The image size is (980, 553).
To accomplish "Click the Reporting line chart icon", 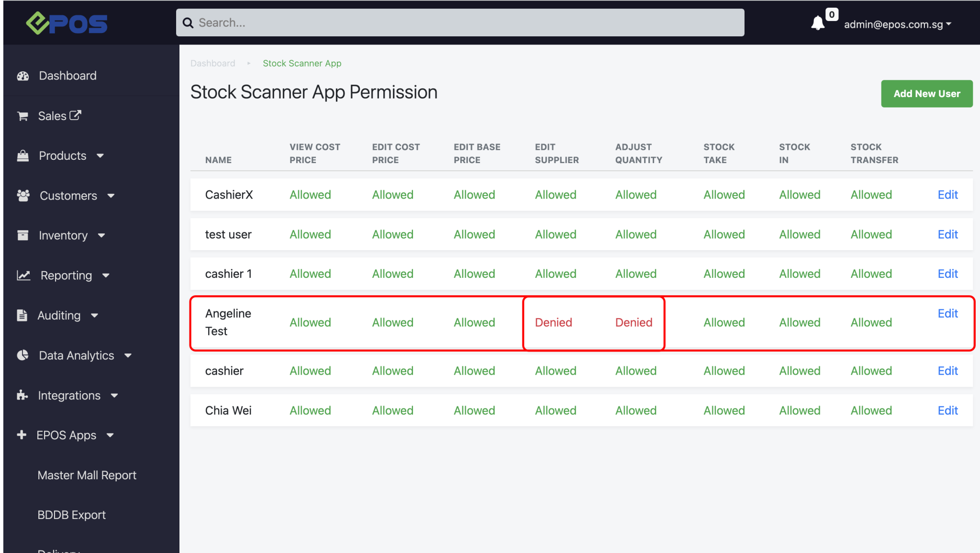I will click(23, 275).
